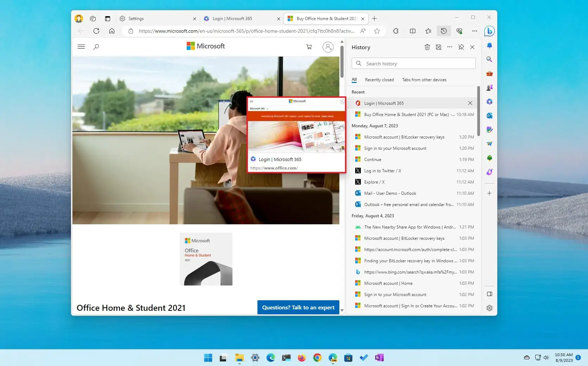Screen dimensions: 588x366
Task: Open Drop in the sidebar
Action: [489, 143]
